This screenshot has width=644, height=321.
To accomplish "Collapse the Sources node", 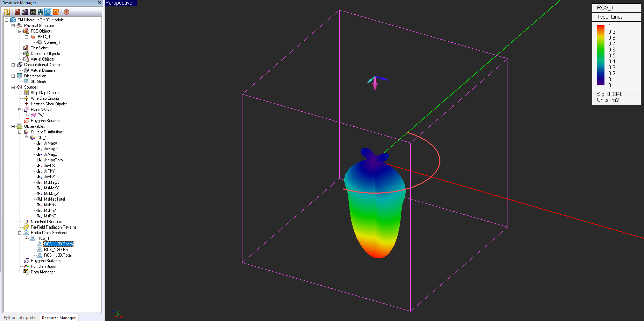I will 13,87.
